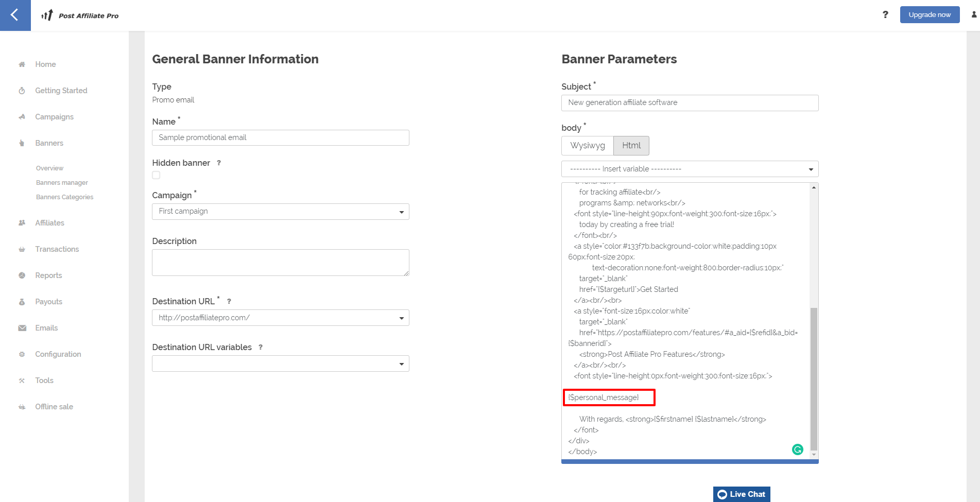
Task: Open Emails menu item
Action: (46, 328)
